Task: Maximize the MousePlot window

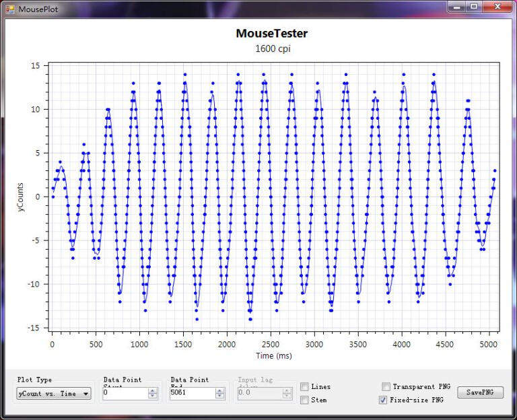Action: (474, 7)
